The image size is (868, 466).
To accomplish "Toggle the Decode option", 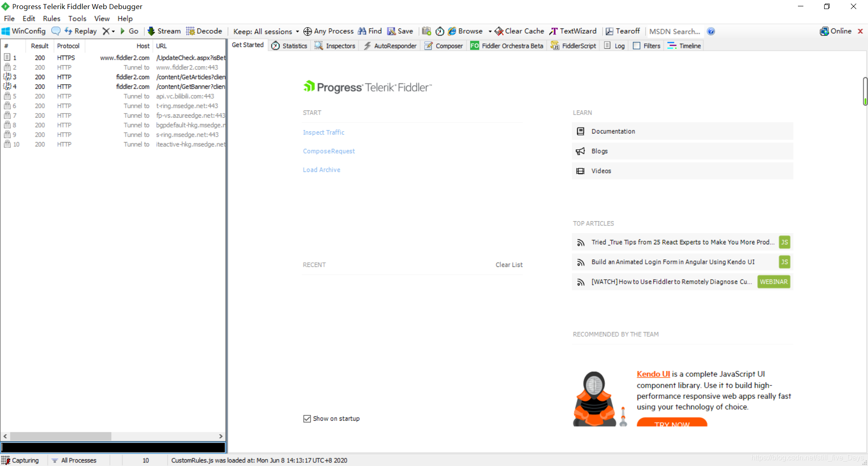I will coord(204,31).
